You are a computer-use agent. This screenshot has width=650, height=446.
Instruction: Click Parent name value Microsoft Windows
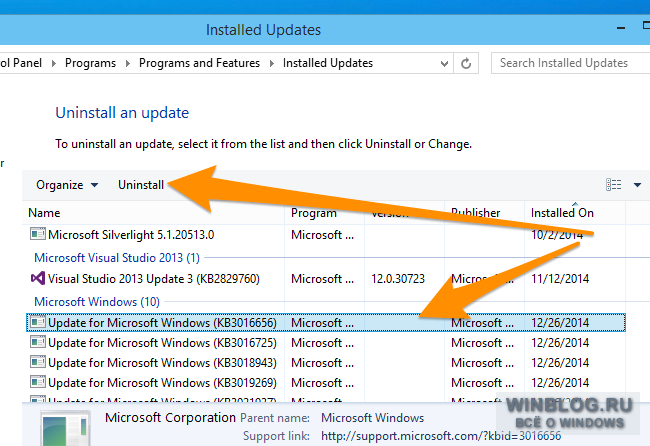click(x=373, y=418)
